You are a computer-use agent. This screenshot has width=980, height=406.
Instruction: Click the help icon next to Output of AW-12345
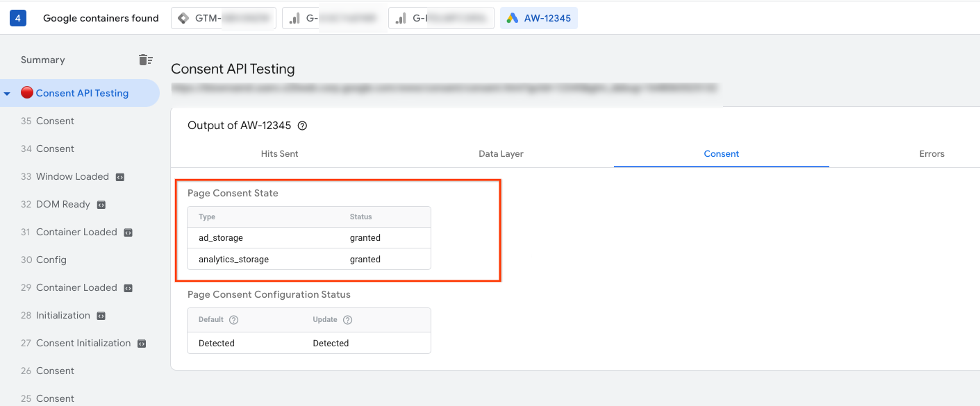click(302, 126)
